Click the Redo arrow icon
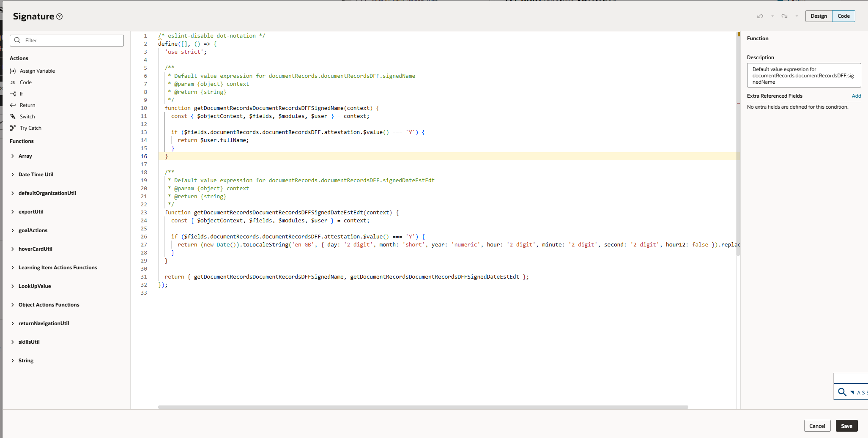This screenshot has width=868, height=438. [x=784, y=16]
